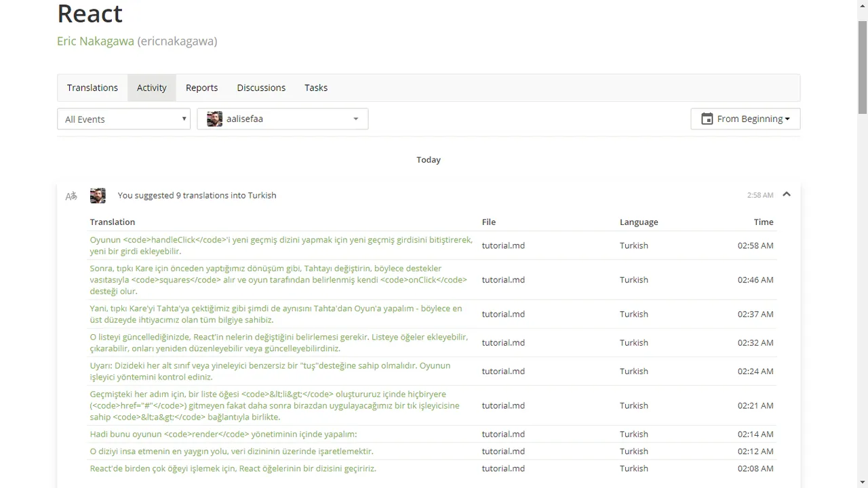The width and height of the screenshot is (868, 488).
Task: Click the Translation column header
Action: point(113,222)
